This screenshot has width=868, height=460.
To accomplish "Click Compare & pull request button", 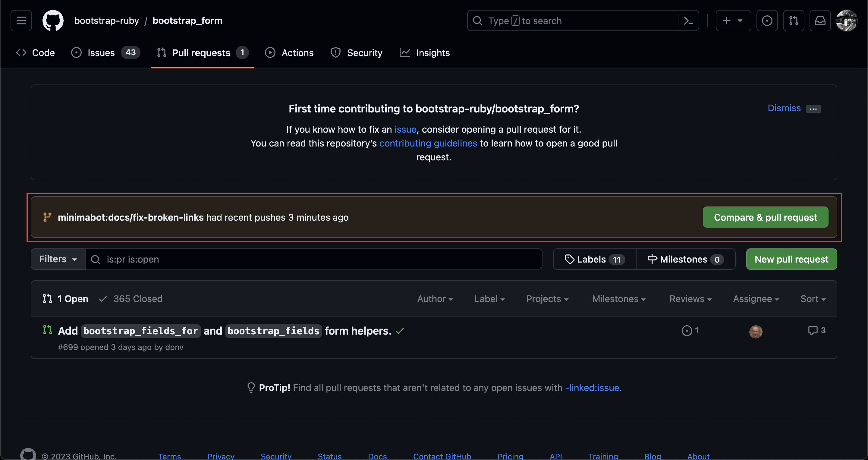I will pos(765,217).
